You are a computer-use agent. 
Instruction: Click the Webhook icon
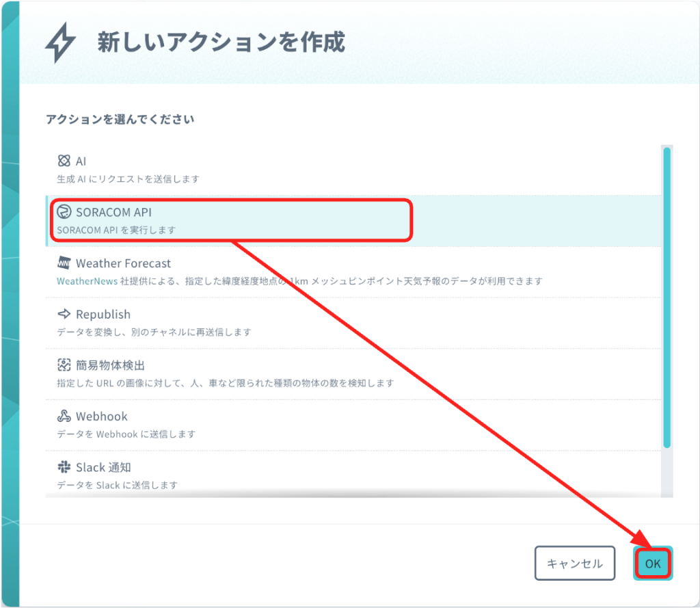pos(64,416)
